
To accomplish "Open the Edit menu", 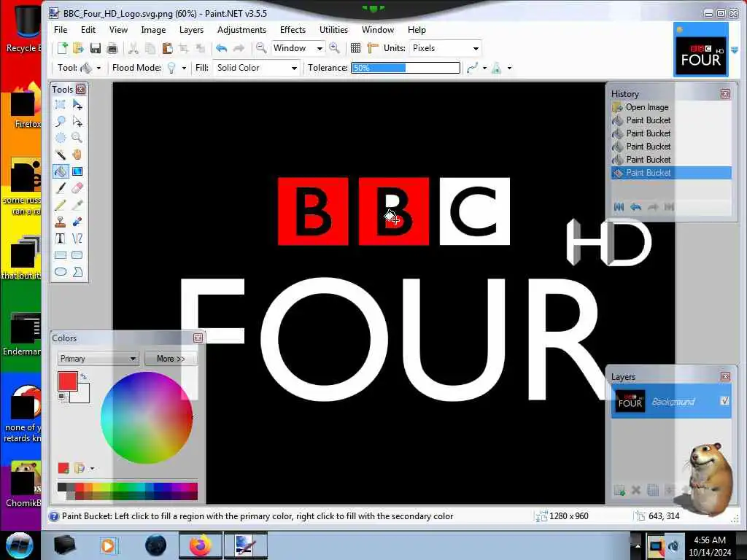I will (88, 29).
